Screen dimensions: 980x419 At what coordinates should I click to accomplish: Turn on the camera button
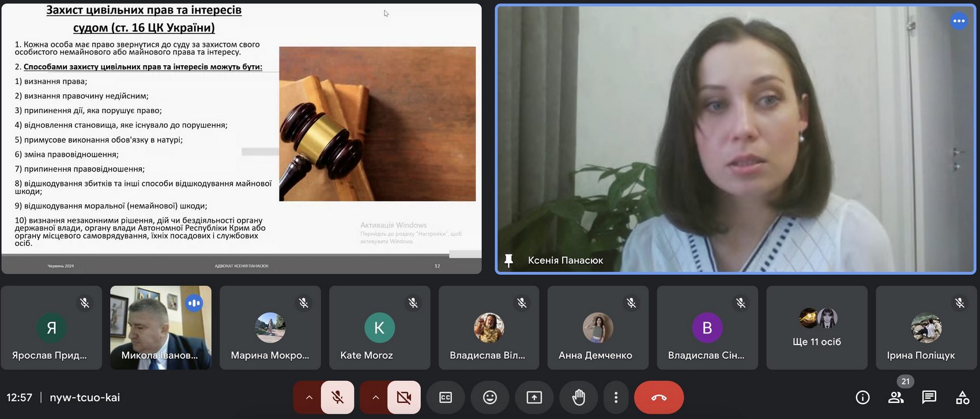pos(404,397)
